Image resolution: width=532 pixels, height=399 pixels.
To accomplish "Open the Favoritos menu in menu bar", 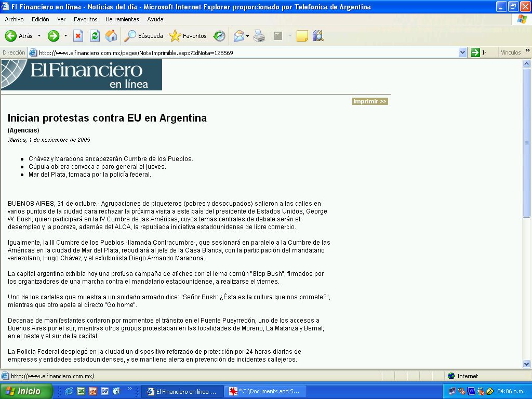I will click(85, 19).
